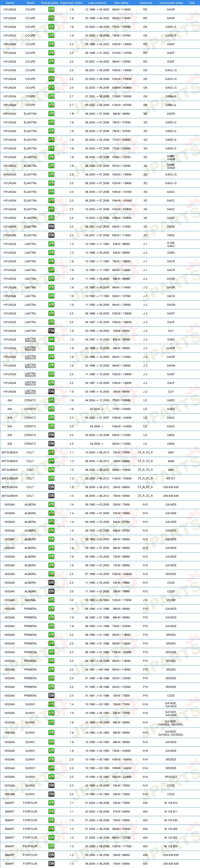The image size is (200, 868).
Task: Click the PB fuel icon for Nissan Maxima
Action: click(x=51, y=600)
